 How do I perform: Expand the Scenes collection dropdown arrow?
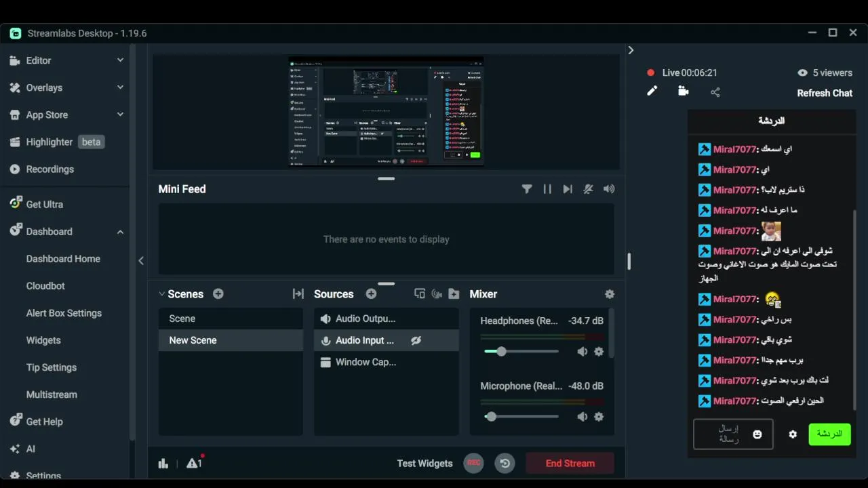click(161, 293)
